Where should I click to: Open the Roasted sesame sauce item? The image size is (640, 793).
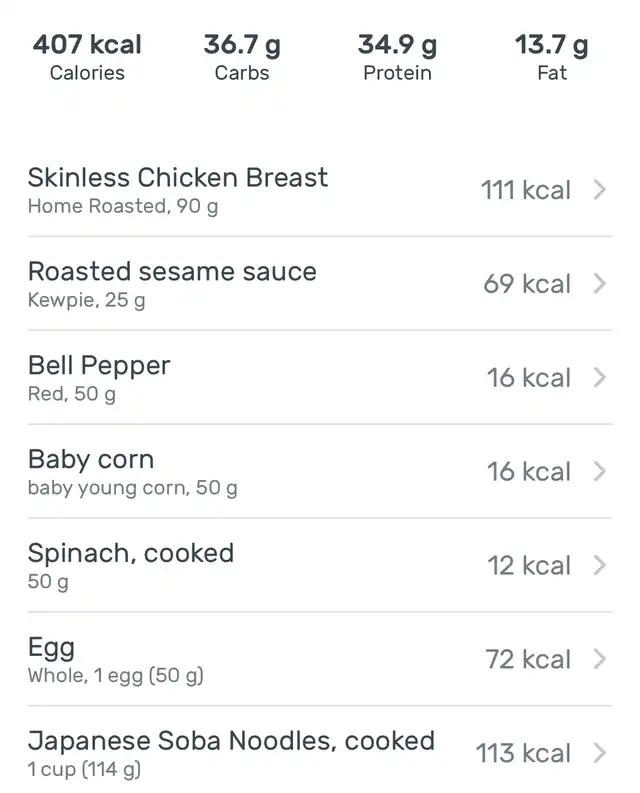172,272
